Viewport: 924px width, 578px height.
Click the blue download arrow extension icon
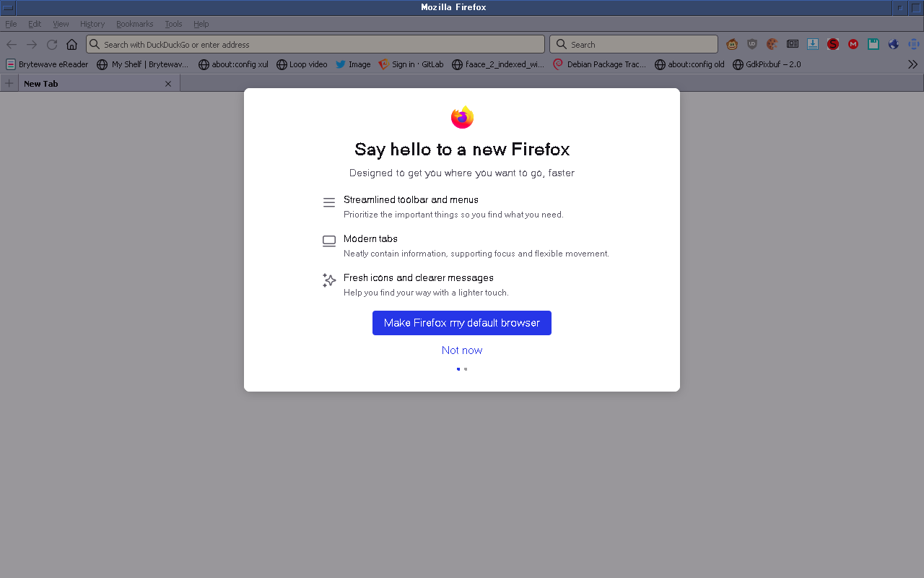(x=813, y=44)
